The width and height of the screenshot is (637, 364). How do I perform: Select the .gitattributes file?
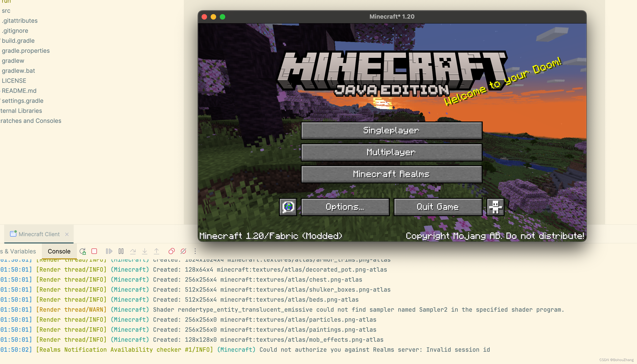(20, 21)
